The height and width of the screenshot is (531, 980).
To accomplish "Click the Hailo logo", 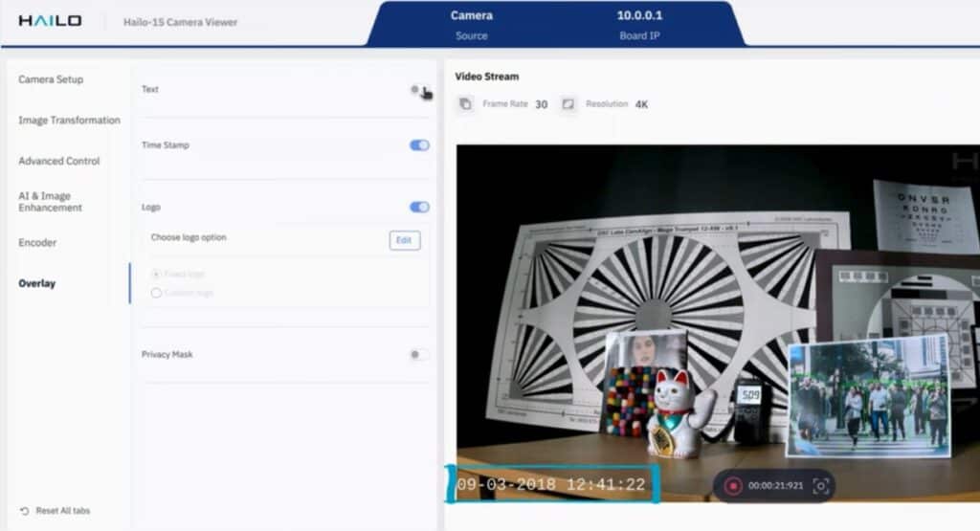I will [x=50, y=21].
